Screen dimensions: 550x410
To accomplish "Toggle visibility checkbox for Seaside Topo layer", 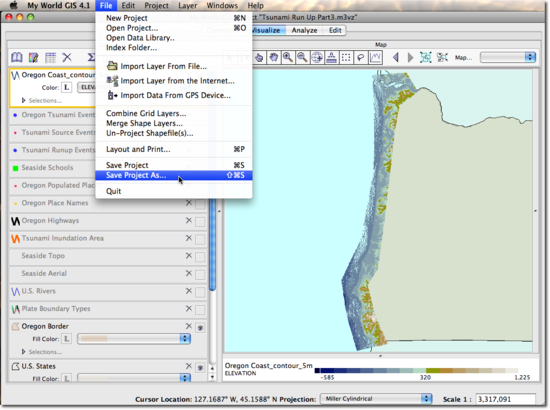I will point(200,257).
